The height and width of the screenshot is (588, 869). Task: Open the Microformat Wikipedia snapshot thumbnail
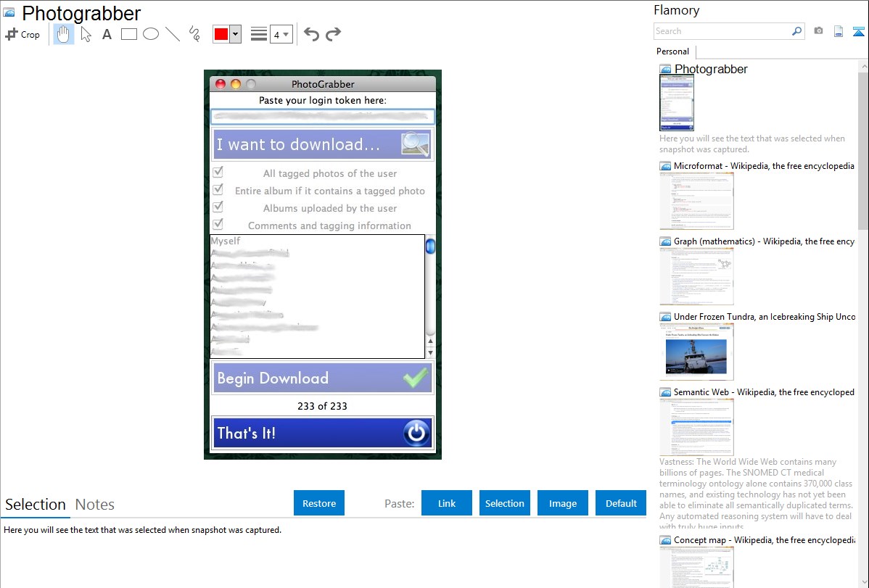696,201
